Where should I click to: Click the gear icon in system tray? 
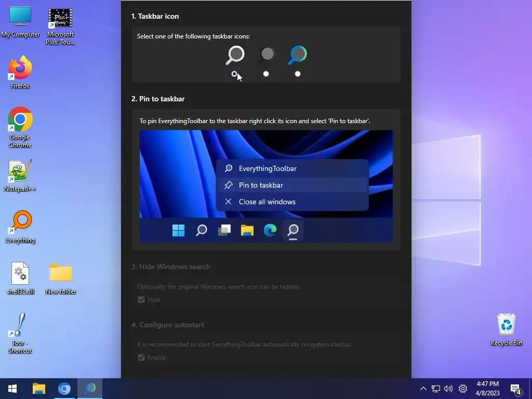click(463, 389)
